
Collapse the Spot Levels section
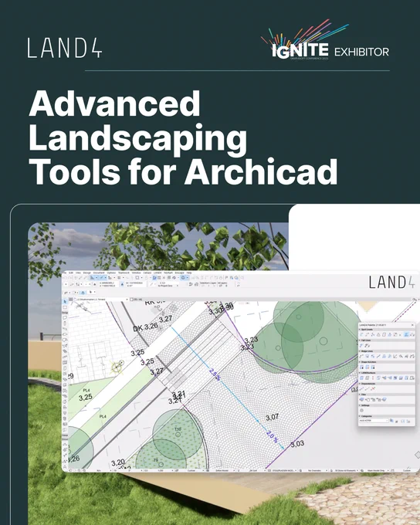click(359, 330)
